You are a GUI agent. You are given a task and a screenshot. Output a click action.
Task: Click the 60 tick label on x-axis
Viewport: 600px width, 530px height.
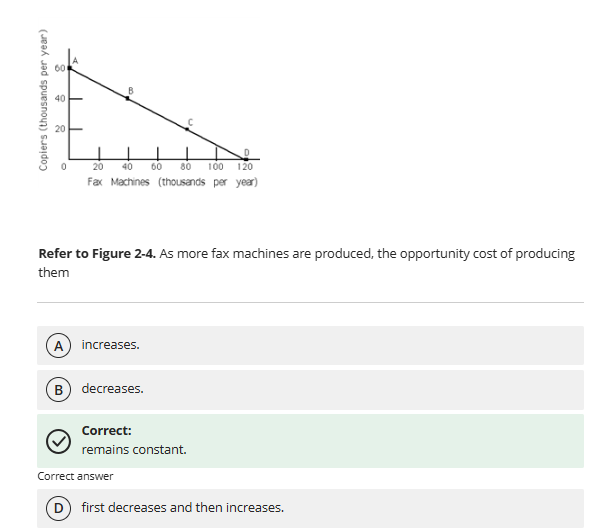[x=157, y=167]
